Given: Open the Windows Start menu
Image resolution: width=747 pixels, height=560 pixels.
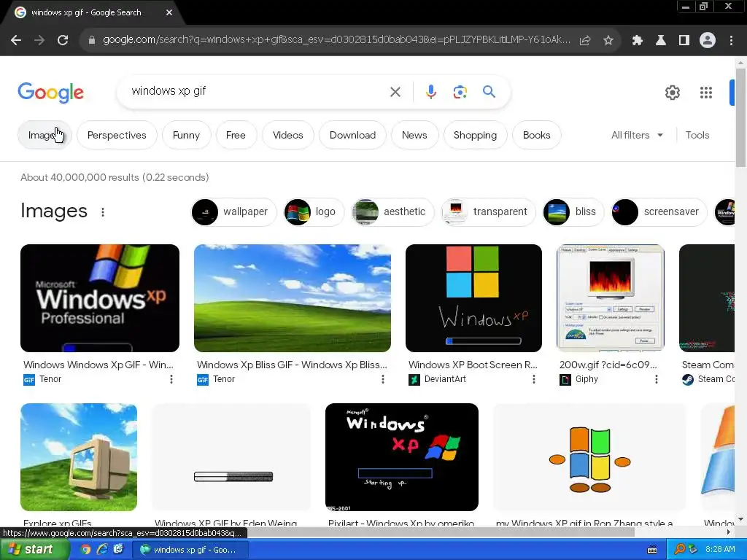Looking at the screenshot, I should (35, 550).
